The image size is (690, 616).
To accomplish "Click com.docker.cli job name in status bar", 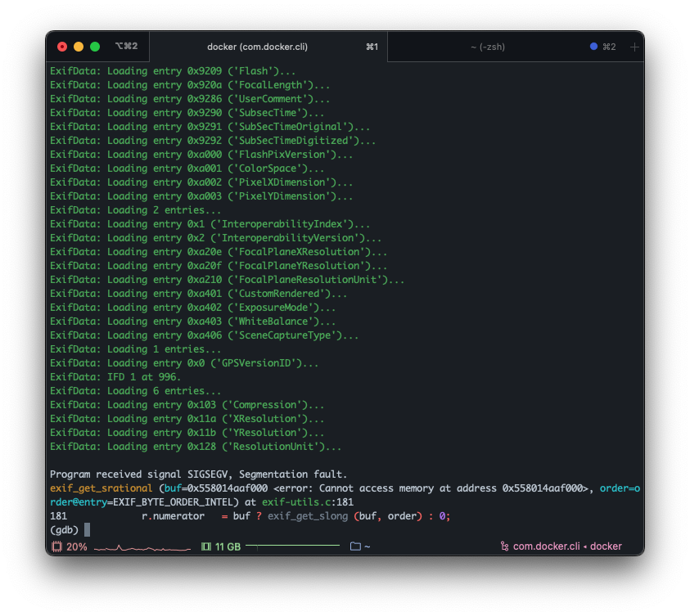I will [x=545, y=546].
